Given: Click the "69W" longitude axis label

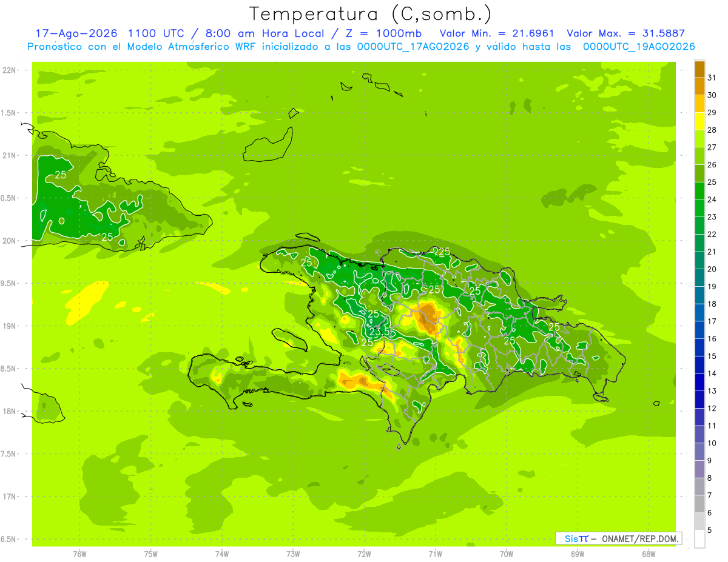Looking at the screenshot, I should (x=578, y=554).
